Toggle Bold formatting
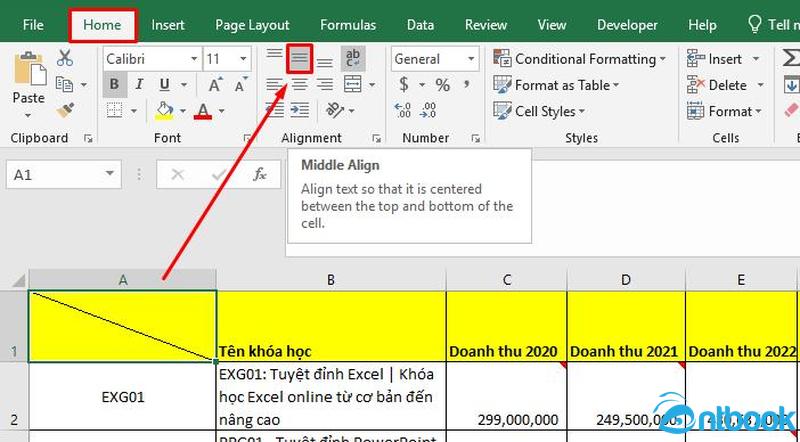This screenshot has height=442, width=800. click(114, 84)
